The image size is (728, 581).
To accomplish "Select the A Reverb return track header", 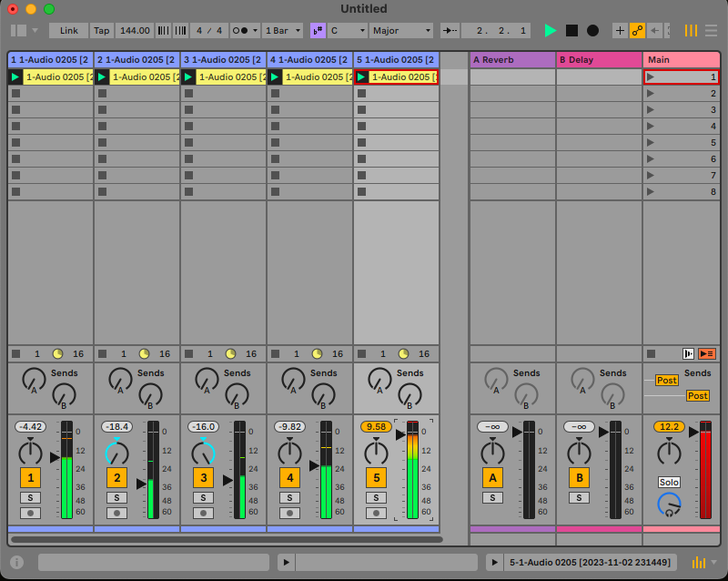I will [x=511, y=59].
